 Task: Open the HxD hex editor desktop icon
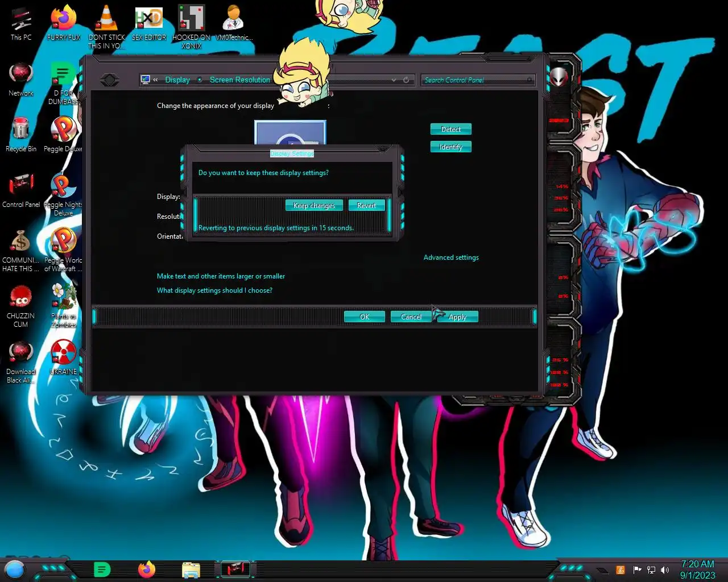point(149,24)
